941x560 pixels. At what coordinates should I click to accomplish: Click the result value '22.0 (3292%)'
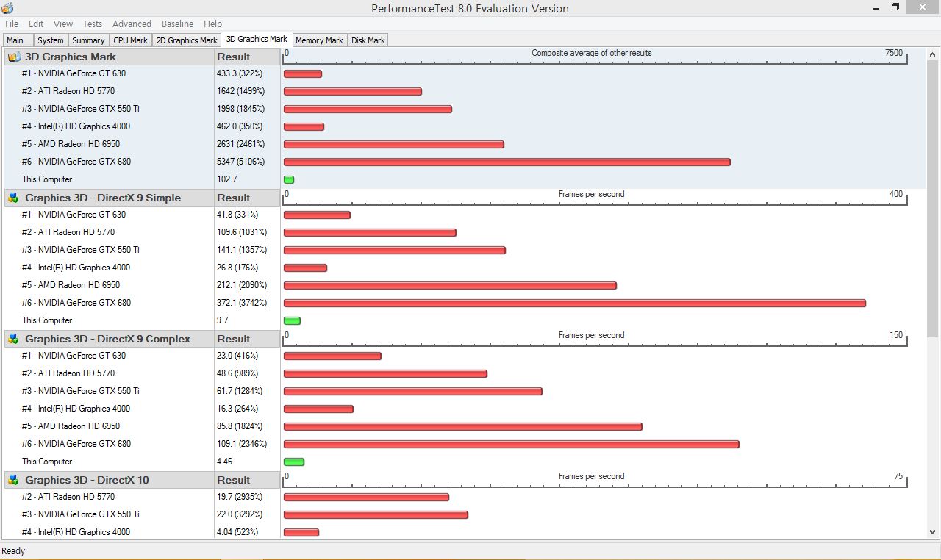tap(239, 514)
